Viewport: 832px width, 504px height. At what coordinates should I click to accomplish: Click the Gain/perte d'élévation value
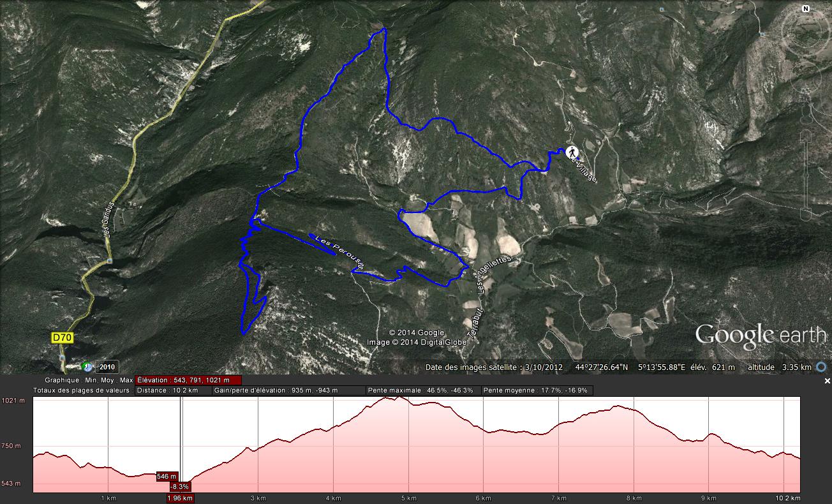[288, 390]
